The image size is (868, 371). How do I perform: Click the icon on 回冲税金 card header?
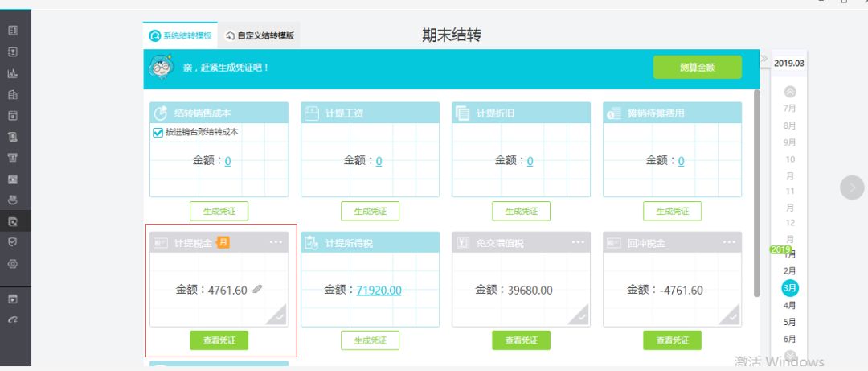[613, 243]
